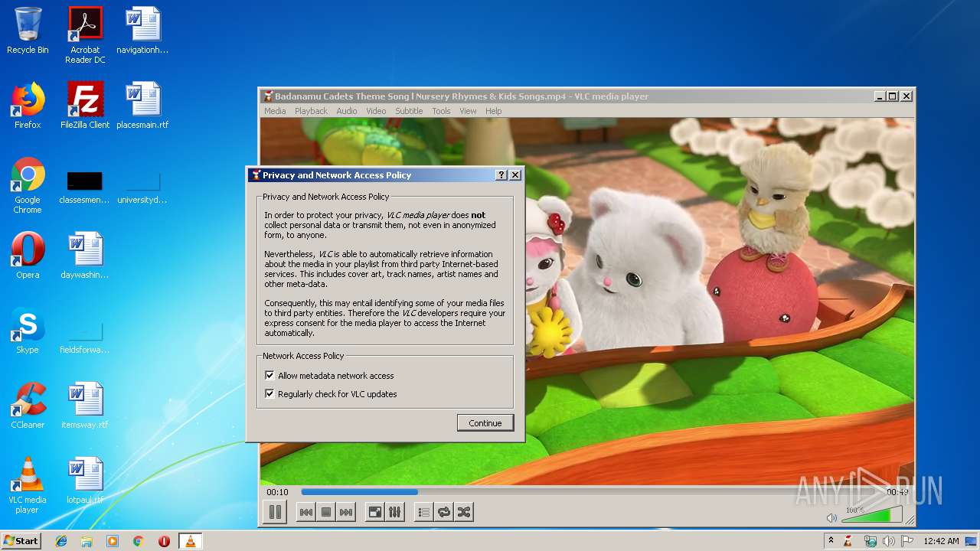The image size is (980, 551).
Task: Open the Tools menu
Action: pos(441,111)
